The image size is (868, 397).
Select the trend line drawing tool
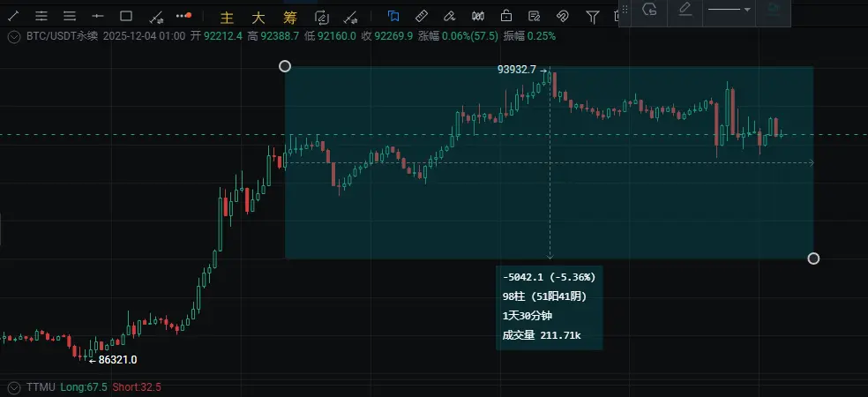12,17
